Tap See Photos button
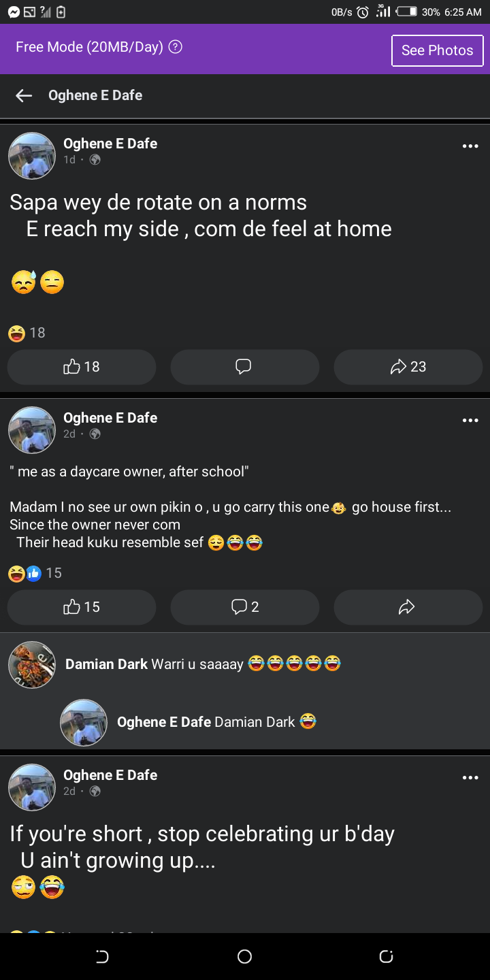Viewport: 490px width, 980px height. [x=437, y=50]
